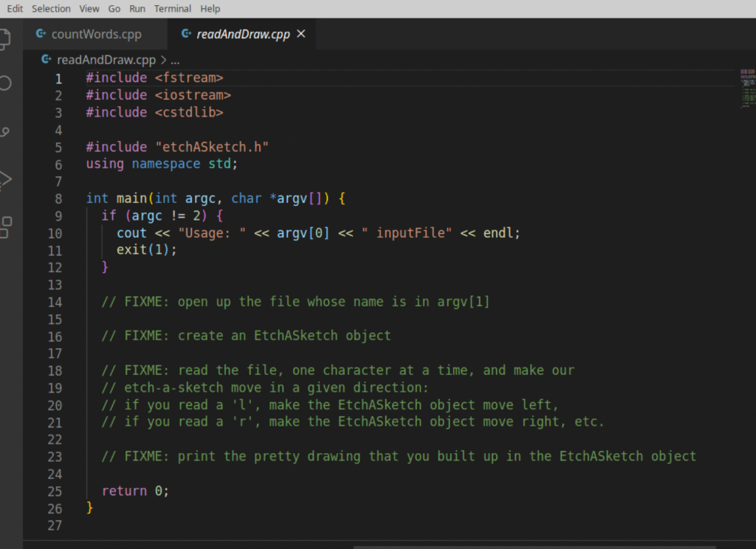Image resolution: width=756 pixels, height=549 pixels.
Task: Click the readAndDraw.cpp breadcrumb file name
Action: (x=106, y=60)
